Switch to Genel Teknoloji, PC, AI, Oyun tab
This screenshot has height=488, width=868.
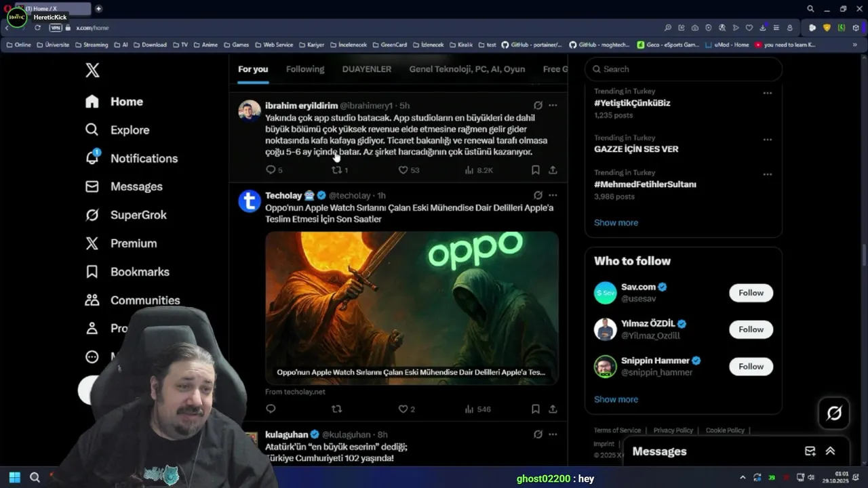[x=467, y=69]
